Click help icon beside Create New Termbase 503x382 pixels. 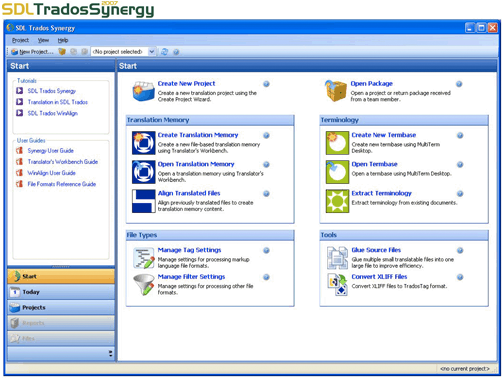click(460, 135)
